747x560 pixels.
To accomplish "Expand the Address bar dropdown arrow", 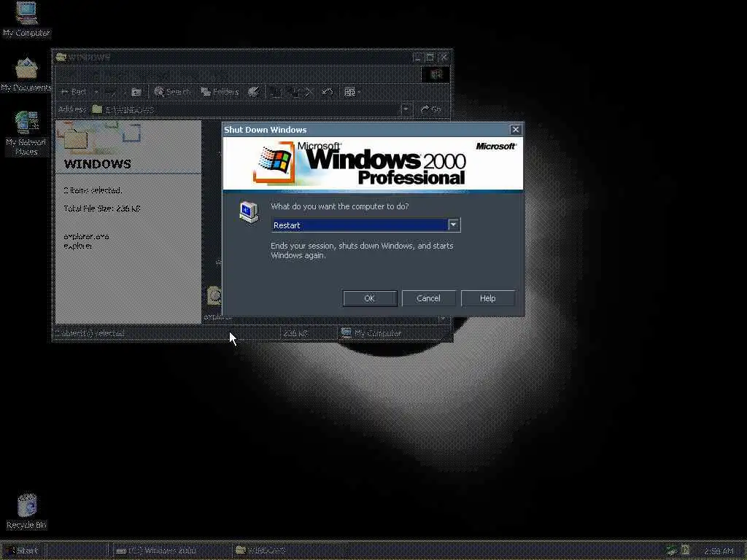I will point(406,109).
